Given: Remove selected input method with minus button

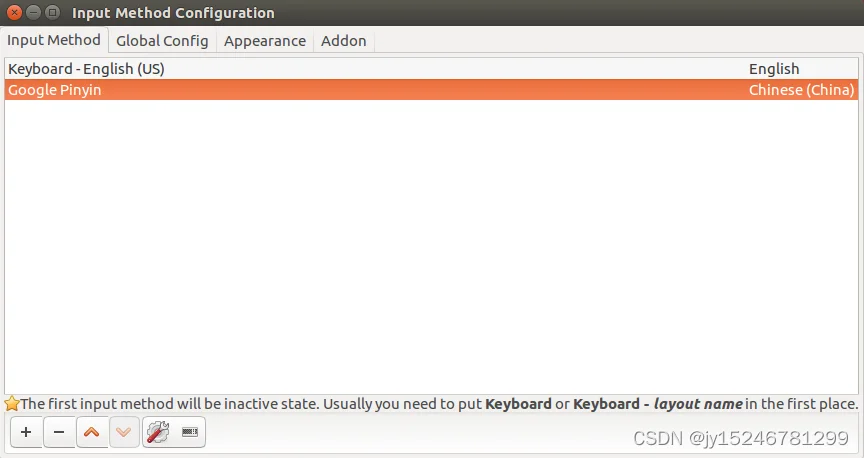Looking at the screenshot, I should [x=59, y=432].
